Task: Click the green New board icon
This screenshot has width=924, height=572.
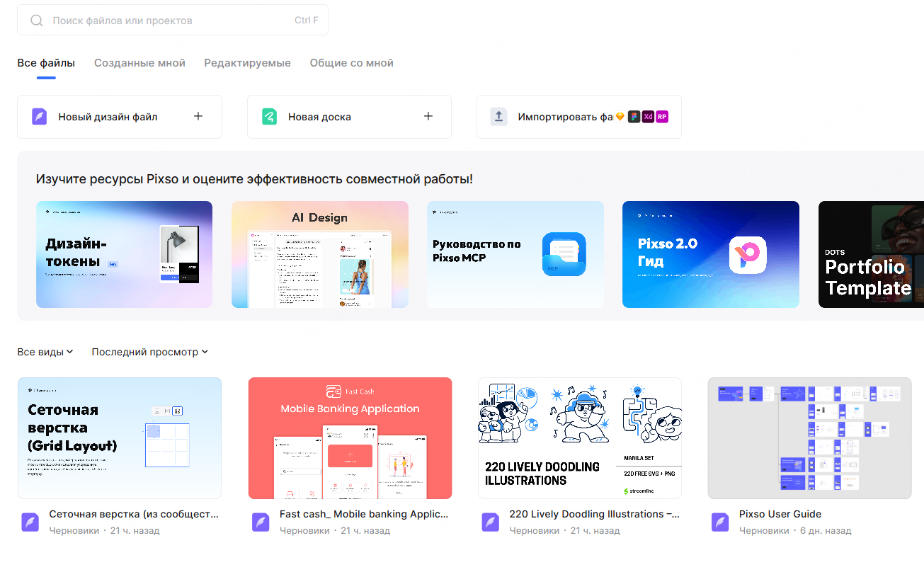Action: [269, 117]
